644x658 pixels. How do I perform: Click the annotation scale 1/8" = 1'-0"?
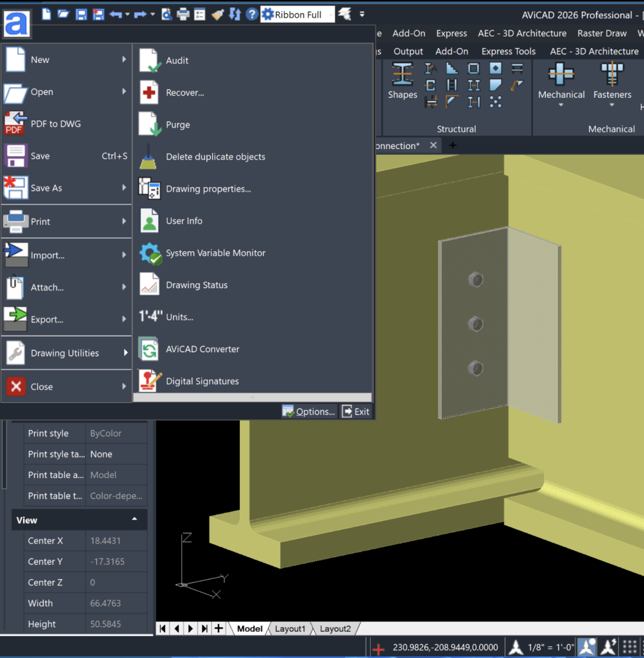point(550,648)
